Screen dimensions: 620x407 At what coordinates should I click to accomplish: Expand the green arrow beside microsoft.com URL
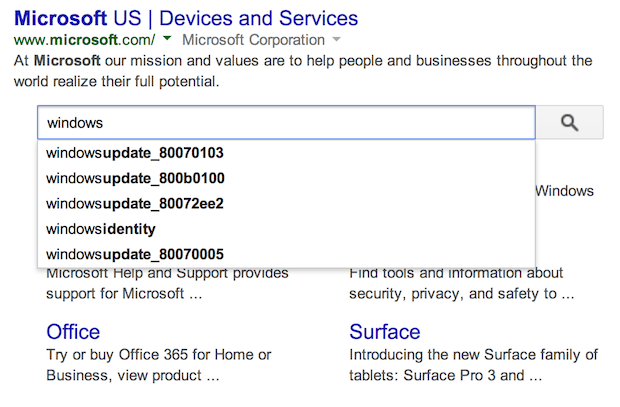point(167,40)
